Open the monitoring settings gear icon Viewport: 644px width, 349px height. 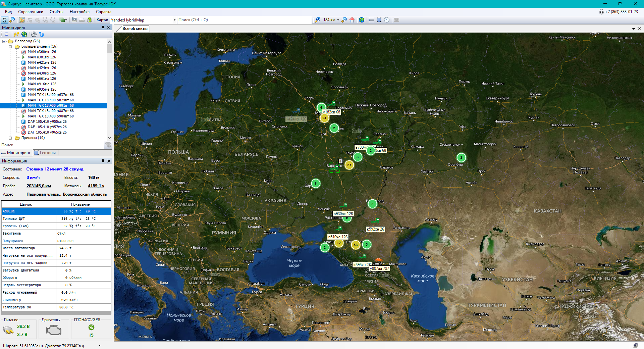[34, 34]
